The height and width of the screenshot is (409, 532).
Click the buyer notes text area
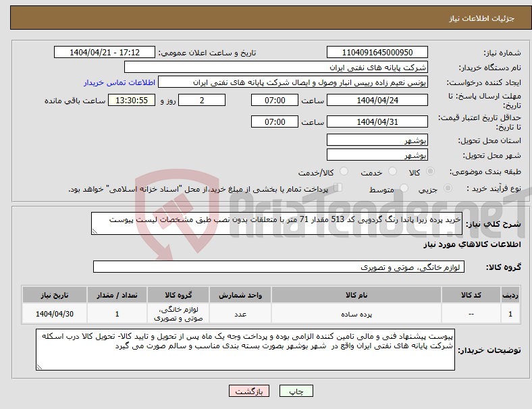[x=245, y=350]
